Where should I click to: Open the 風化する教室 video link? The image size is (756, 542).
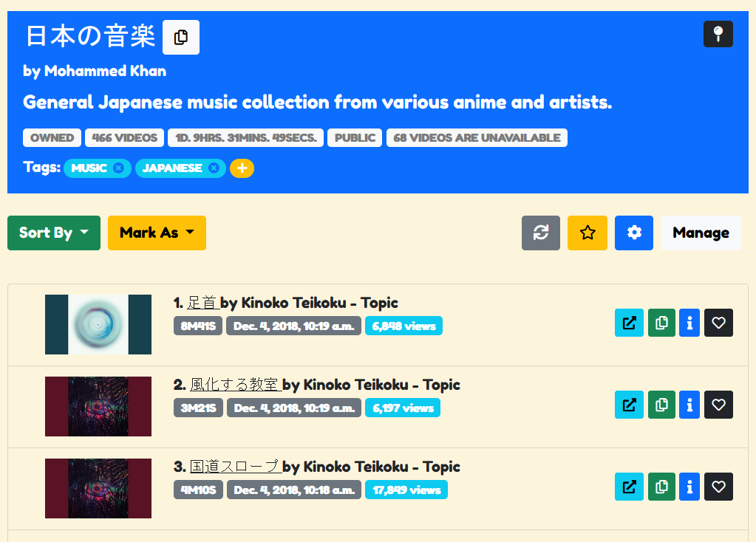[x=236, y=385]
